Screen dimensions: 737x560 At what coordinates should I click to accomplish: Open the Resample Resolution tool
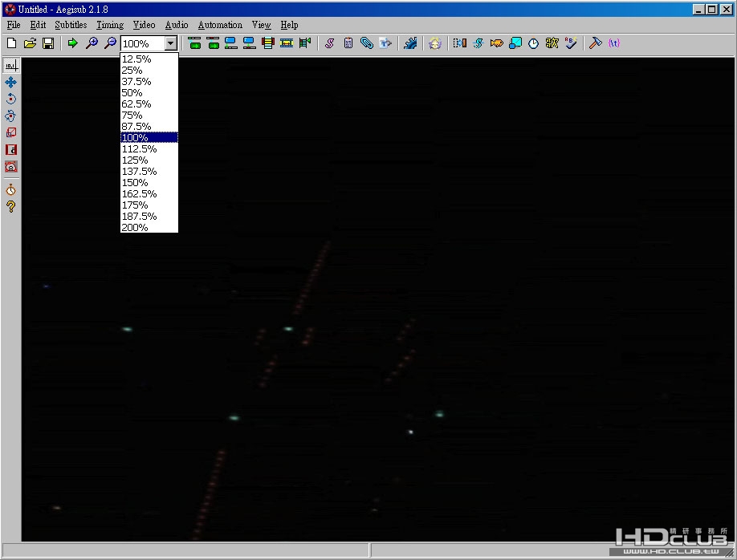(515, 43)
